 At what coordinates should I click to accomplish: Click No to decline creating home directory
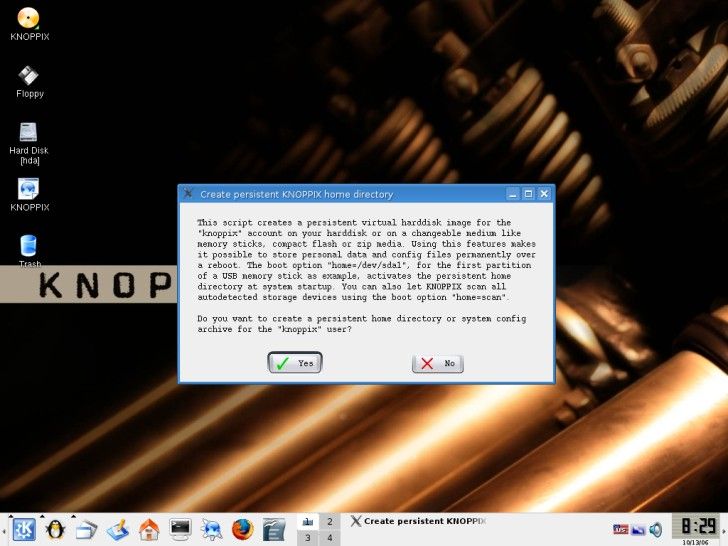pyautogui.click(x=437, y=363)
